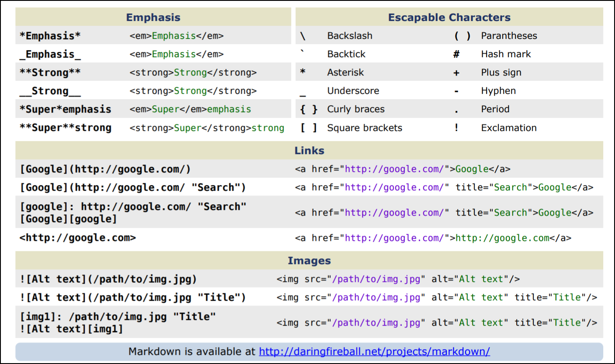Viewport: 615px width, 364px height.
Task: Click the Hyphen label
Action: click(x=498, y=91)
